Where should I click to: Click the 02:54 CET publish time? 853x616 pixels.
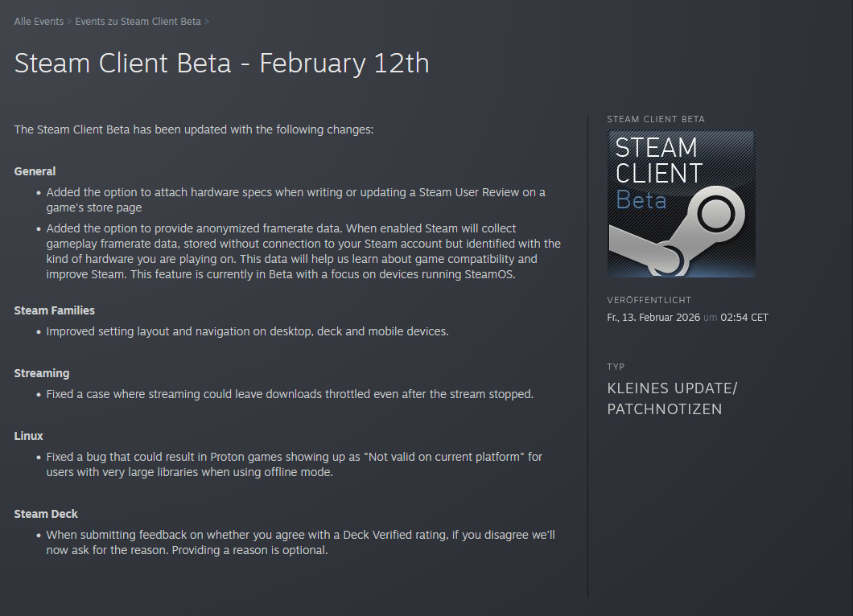point(744,318)
